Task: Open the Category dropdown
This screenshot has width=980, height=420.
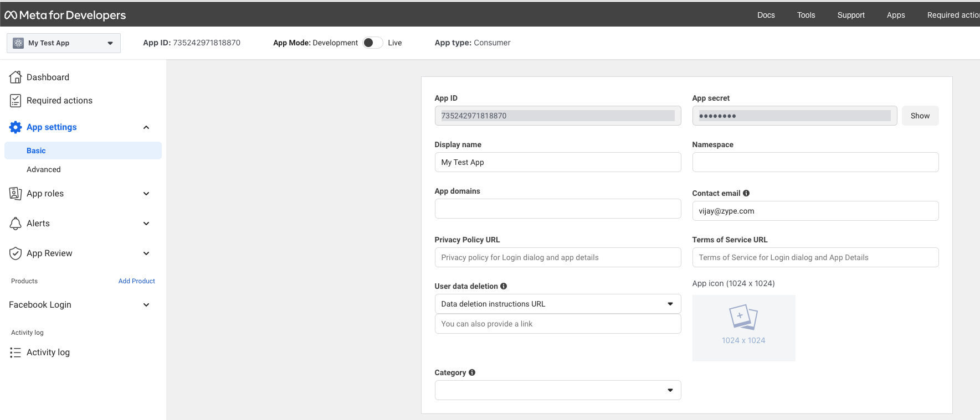Action: tap(558, 390)
